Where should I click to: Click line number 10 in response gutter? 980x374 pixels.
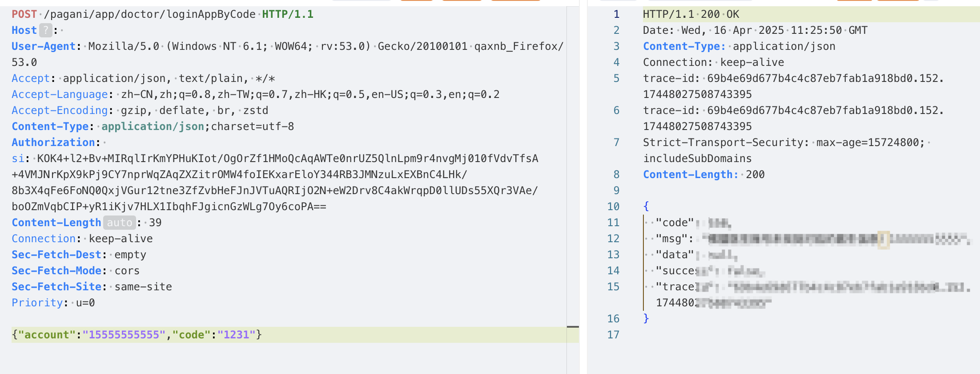point(613,207)
